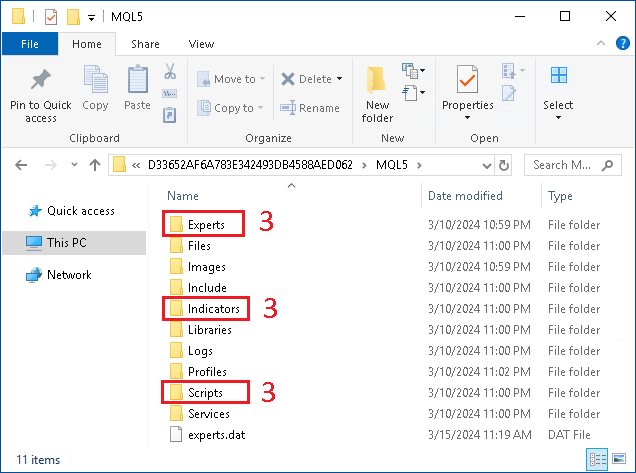Go back with the left arrow
The height and width of the screenshot is (473, 636).
tap(21, 165)
